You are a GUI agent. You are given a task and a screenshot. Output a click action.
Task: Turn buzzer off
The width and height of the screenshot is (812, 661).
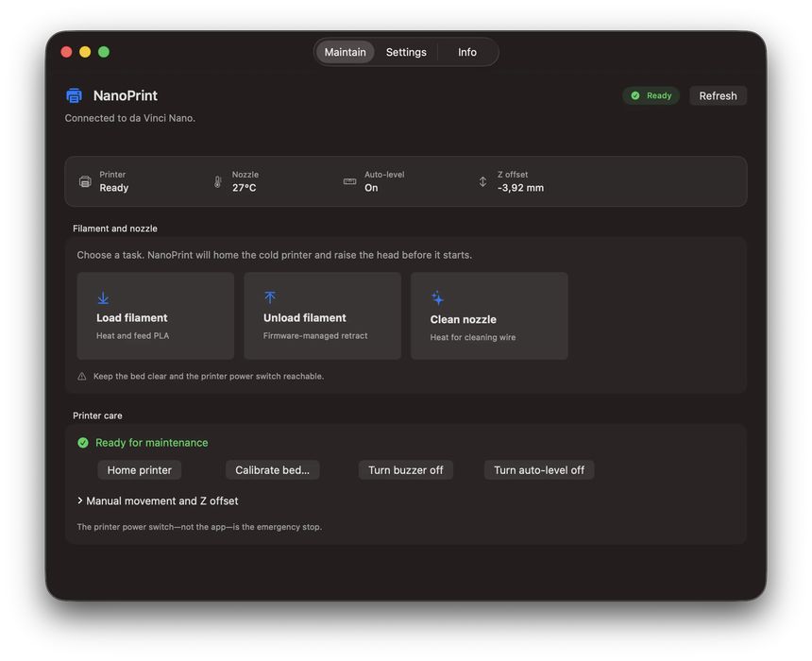[x=405, y=470]
